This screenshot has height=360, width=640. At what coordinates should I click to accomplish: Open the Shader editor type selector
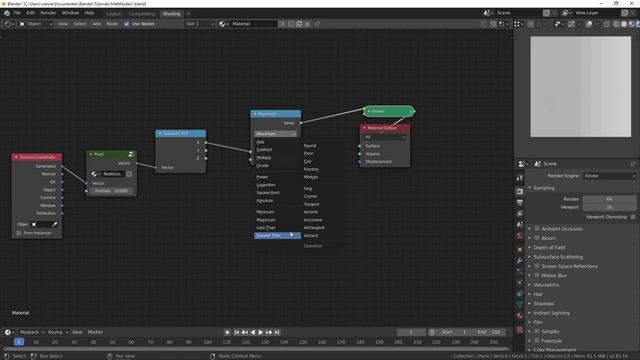(9, 24)
